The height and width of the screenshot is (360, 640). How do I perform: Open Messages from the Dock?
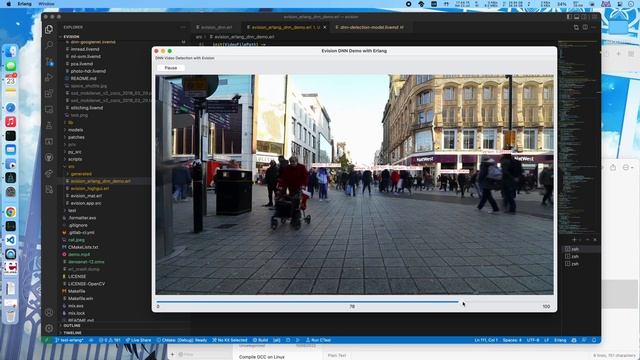click(x=11, y=66)
